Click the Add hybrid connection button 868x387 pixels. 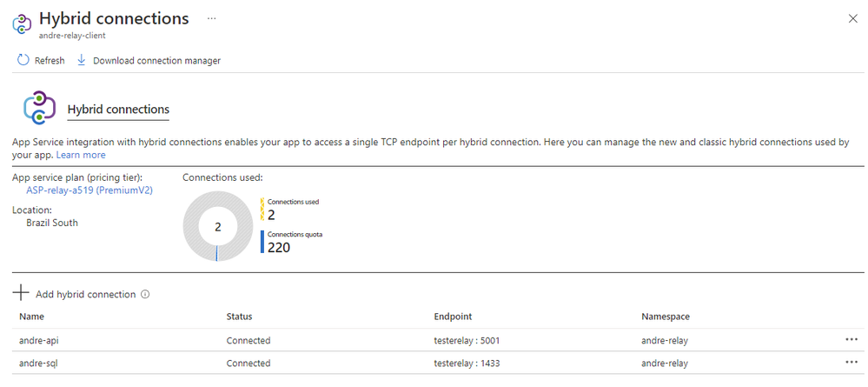[85, 294]
